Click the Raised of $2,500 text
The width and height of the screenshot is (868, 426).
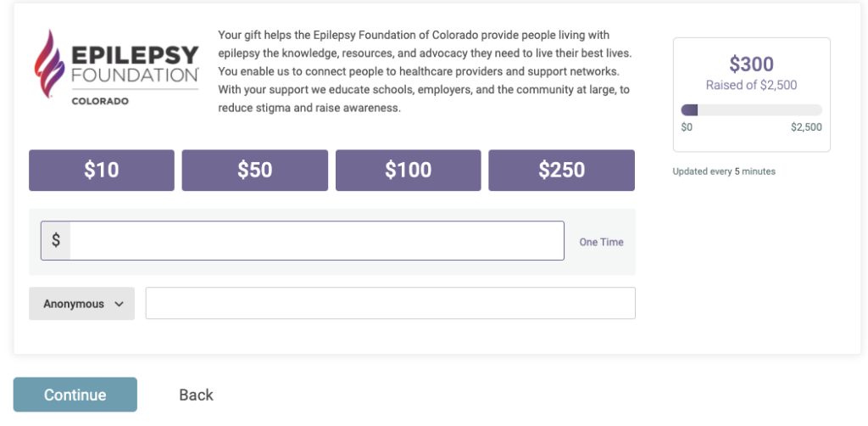751,85
